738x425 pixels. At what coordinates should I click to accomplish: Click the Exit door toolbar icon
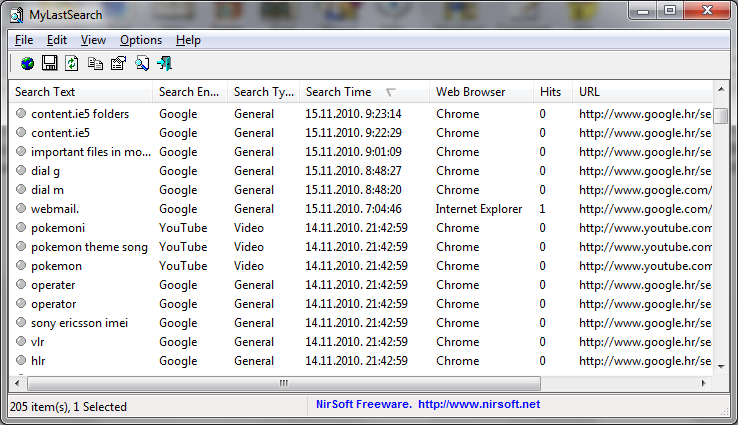(x=165, y=64)
